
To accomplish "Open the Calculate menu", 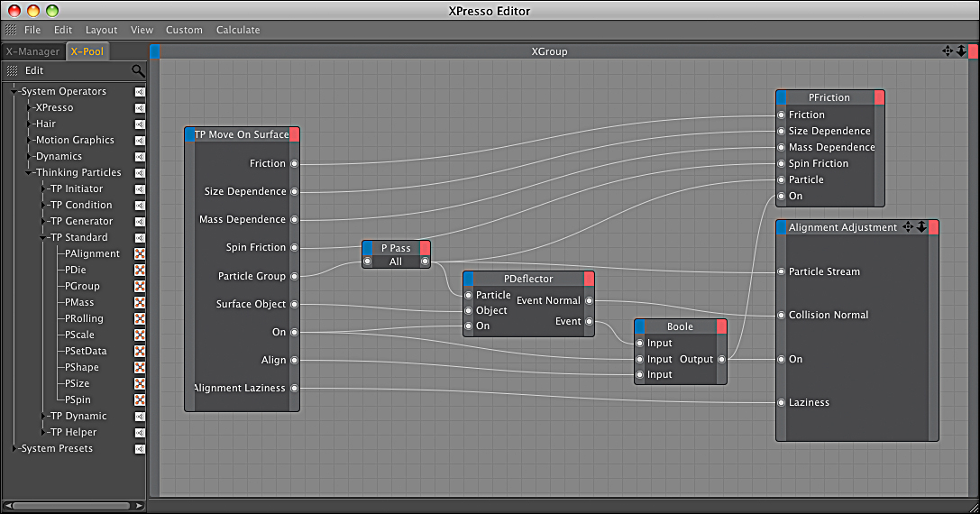I will pos(238,30).
